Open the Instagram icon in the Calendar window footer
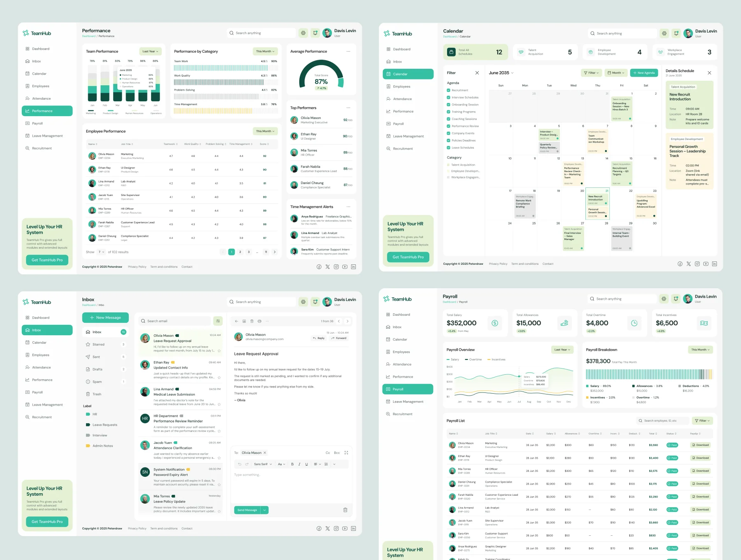The width and height of the screenshot is (741, 560). pyautogui.click(x=697, y=264)
